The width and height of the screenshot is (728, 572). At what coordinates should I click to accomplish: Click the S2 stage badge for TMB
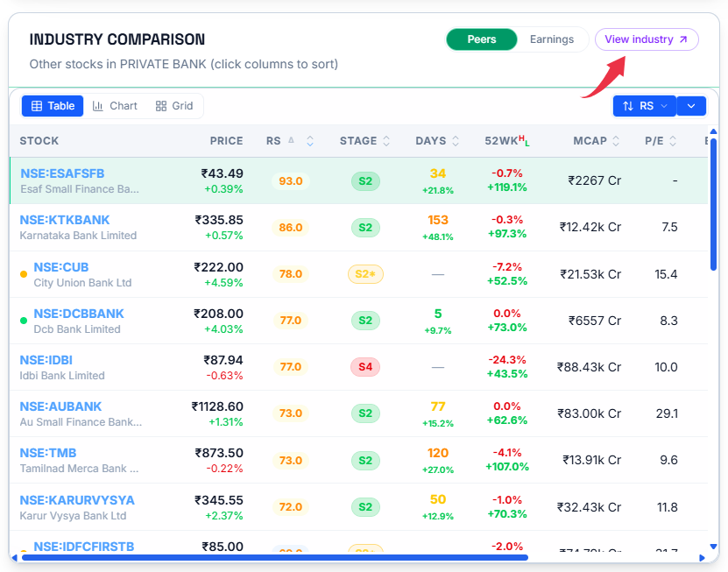point(365,461)
